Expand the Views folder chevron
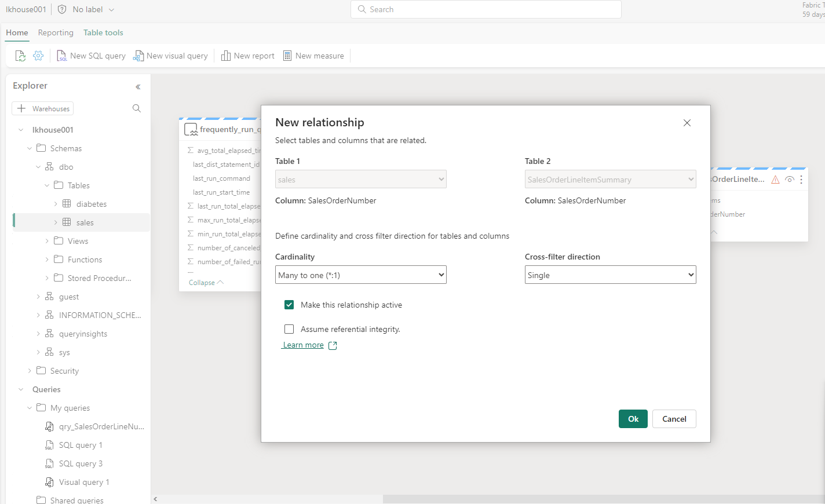Viewport: 825px width, 504px height. [x=47, y=241]
